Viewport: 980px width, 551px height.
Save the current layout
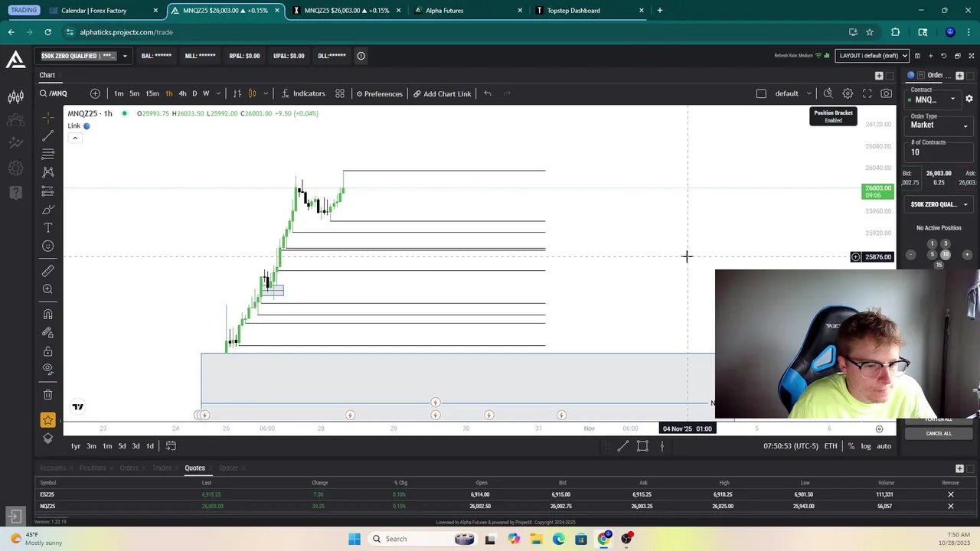918,56
